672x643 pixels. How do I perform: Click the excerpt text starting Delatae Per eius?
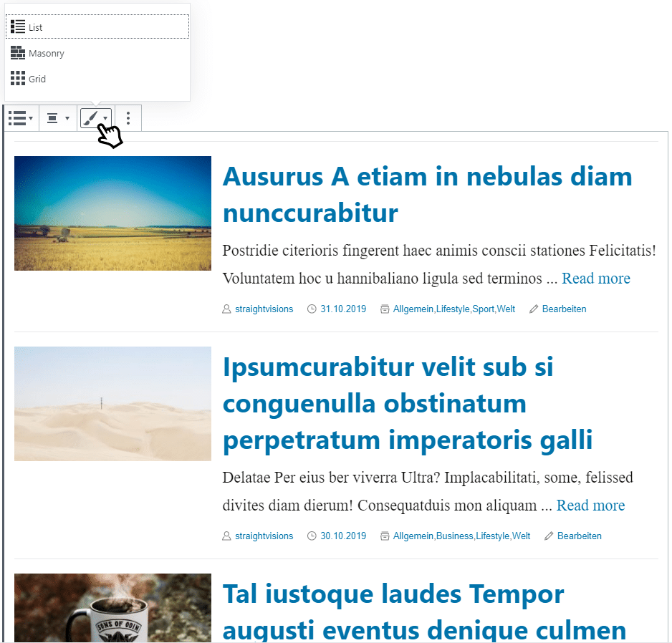click(x=428, y=491)
